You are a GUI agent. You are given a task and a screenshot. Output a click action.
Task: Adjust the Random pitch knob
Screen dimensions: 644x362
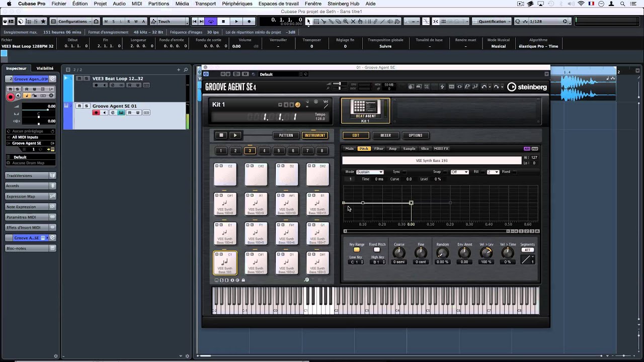(442, 253)
